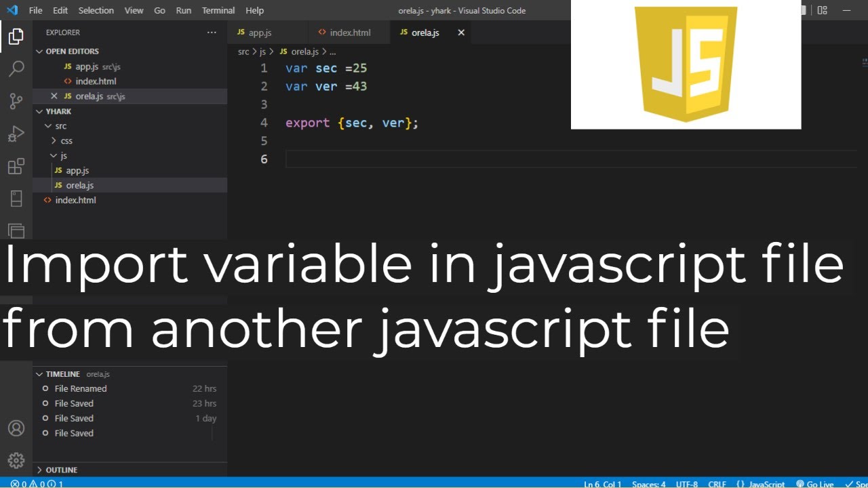
Task: Open the Source Control view
Action: coord(16,101)
